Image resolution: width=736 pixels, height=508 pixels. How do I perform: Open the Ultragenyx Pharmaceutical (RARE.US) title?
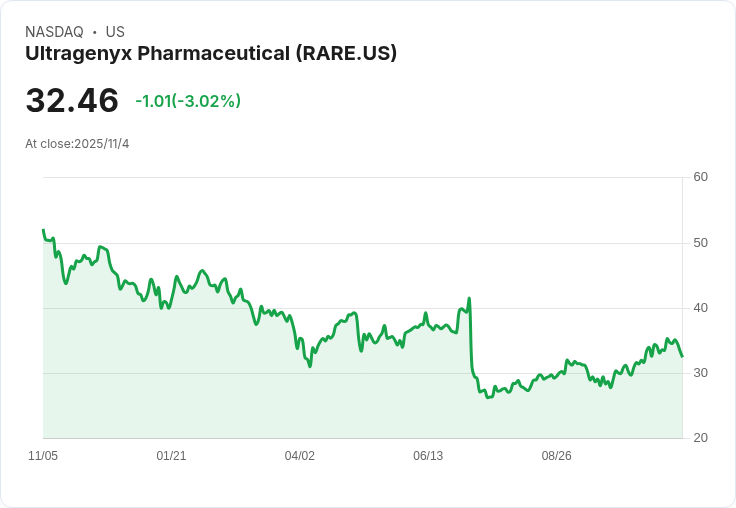(x=211, y=53)
